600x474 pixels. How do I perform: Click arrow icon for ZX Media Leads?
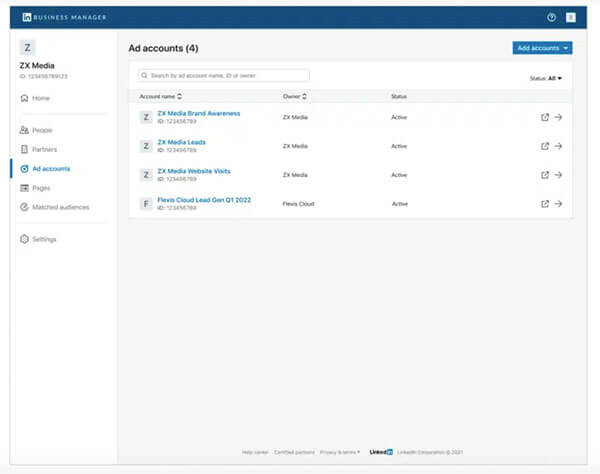558,146
